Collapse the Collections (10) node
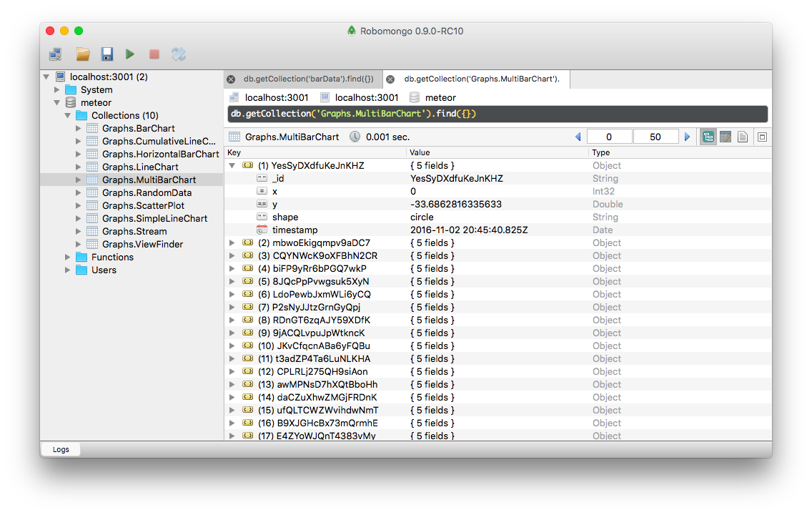The height and width of the screenshot is (515, 812). pyautogui.click(x=67, y=116)
